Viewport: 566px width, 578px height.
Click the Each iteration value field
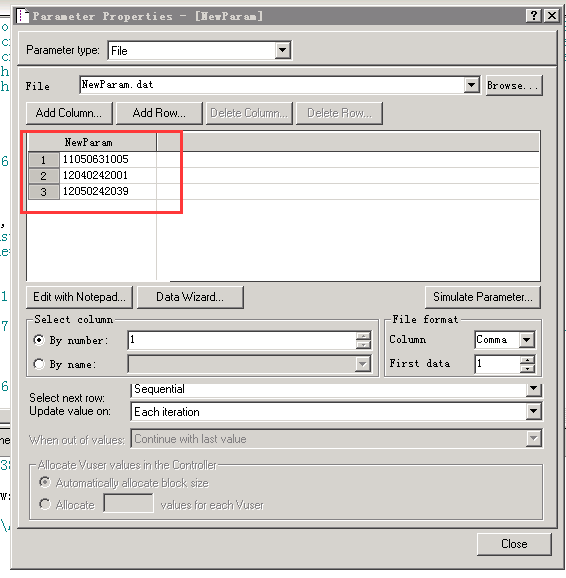(329, 412)
